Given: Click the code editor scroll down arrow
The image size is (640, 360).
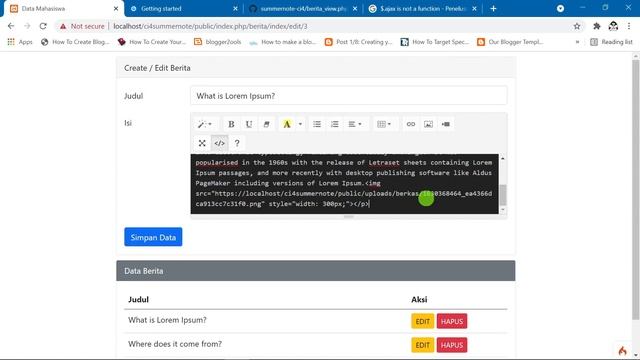Looking at the screenshot, I should 503,210.
